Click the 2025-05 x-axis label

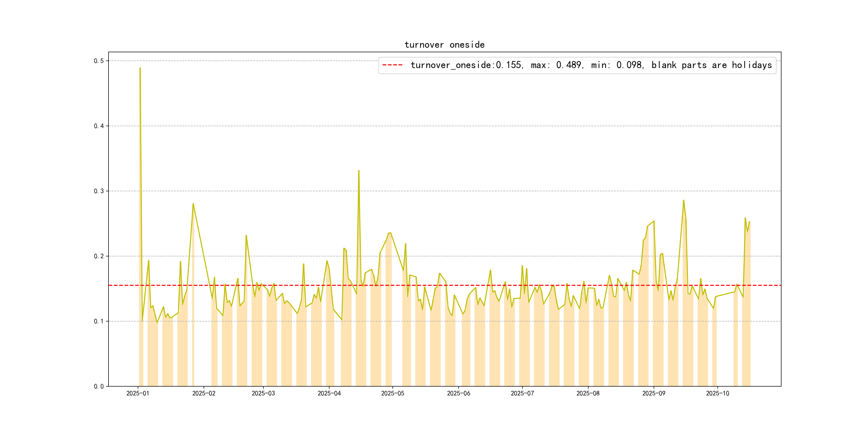[392, 393]
